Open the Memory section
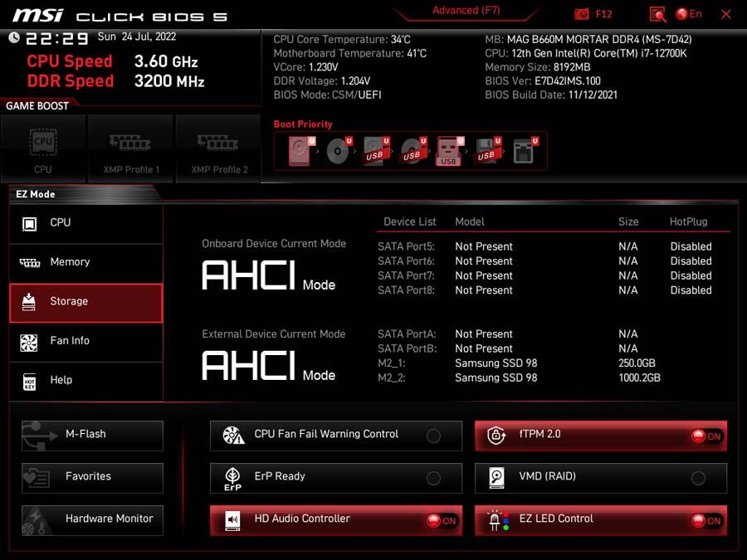The width and height of the screenshot is (747, 560). pyautogui.click(x=86, y=262)
